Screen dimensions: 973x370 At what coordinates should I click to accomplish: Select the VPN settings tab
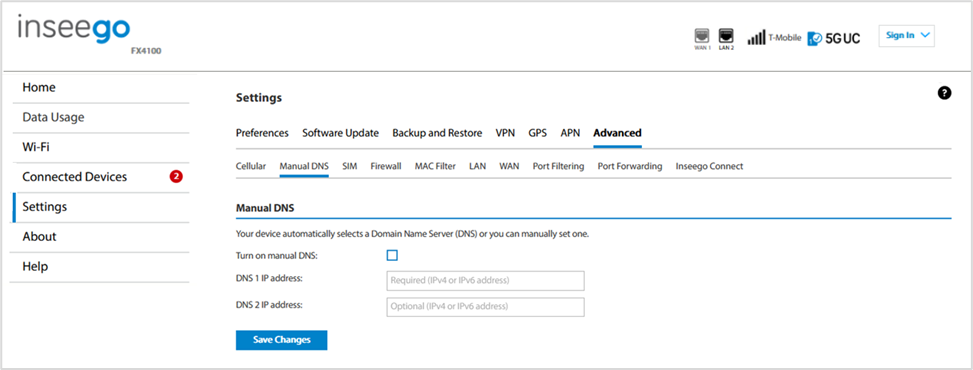[505, 133]
